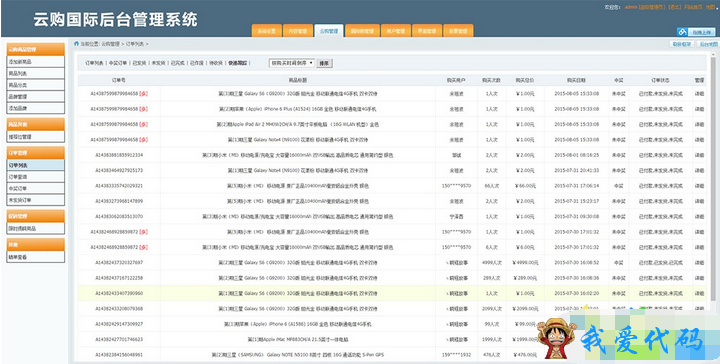Viewport: 720px width, 364px height.
Task: Click the 订单号 column header
Action: tap(118, 80)
